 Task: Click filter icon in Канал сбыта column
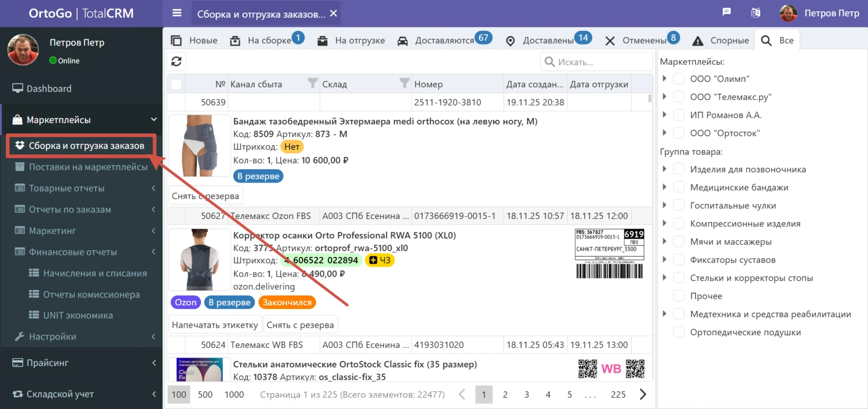(312, 83)
